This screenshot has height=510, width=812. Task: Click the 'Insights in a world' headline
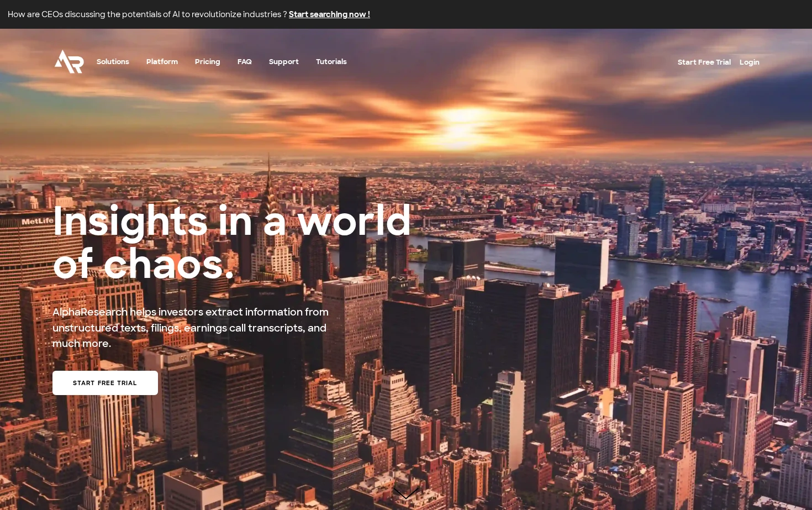tap(232, 221)
